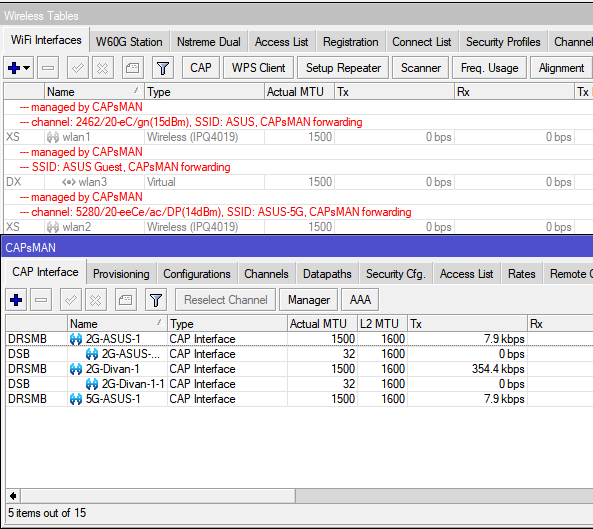593x529 pixels.
Task: Click the '5 items out of 15' status text
Action: 47,513
